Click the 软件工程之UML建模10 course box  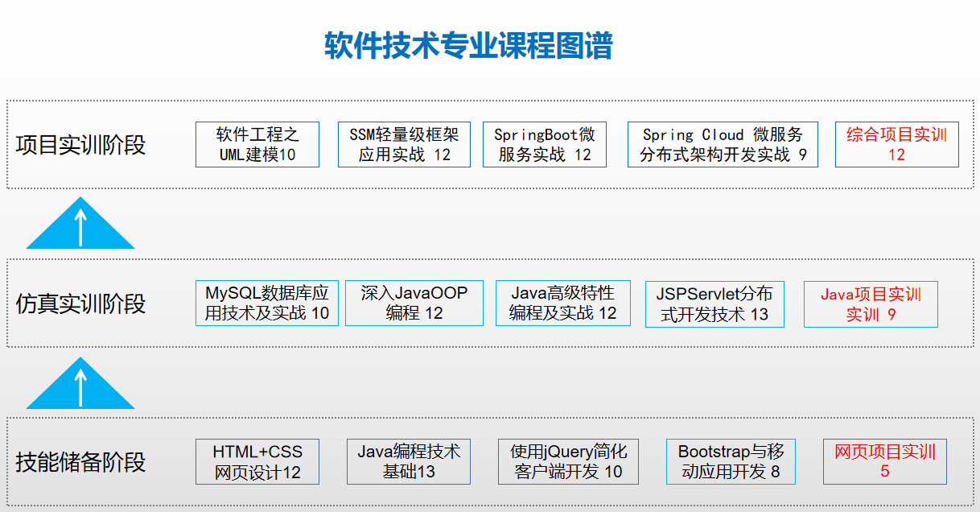click(x=257, y=145)
